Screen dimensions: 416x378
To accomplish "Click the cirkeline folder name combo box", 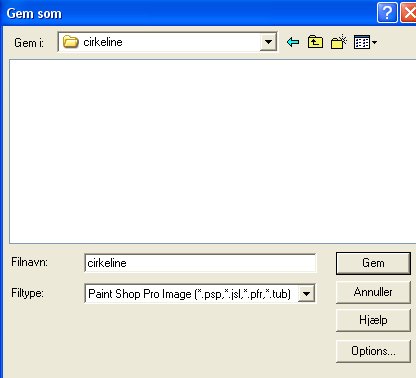I will click(x=167, y=42).
